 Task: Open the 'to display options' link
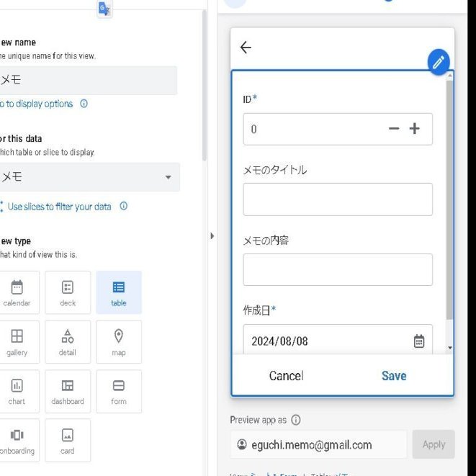pyautogui.click(x=37, y=104)
